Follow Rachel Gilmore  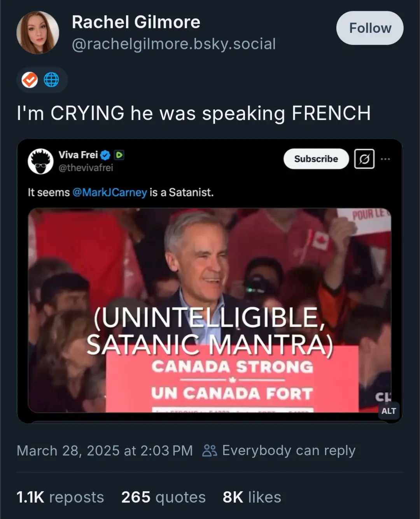[370, 28]
